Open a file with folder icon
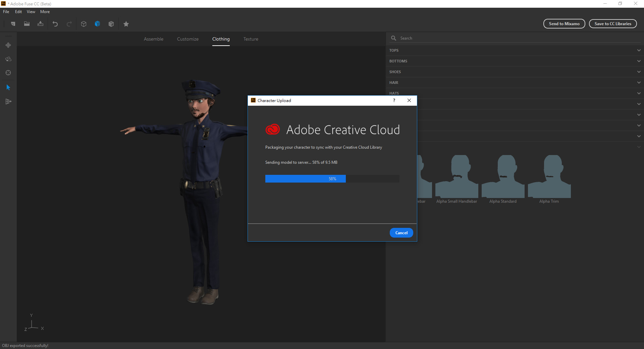The image size is (644, 349). 27,24
